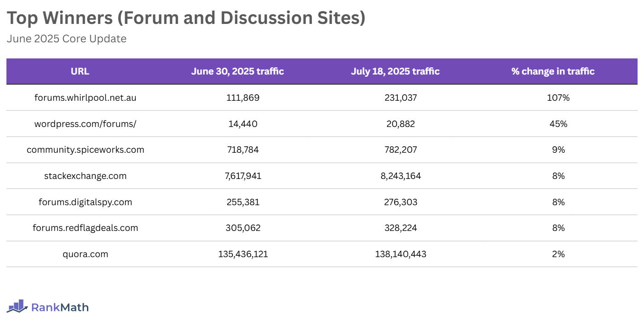Click the value 276,303

point(401,202)
